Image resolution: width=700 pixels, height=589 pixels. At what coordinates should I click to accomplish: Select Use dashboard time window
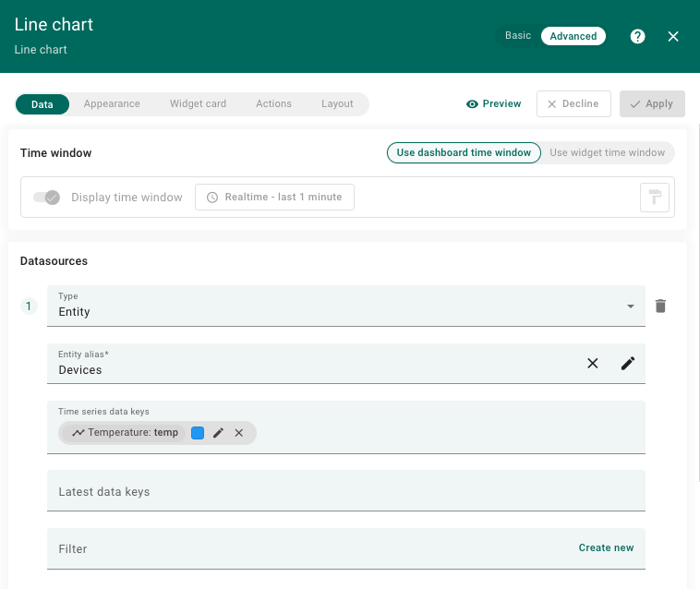pos(464,152)
